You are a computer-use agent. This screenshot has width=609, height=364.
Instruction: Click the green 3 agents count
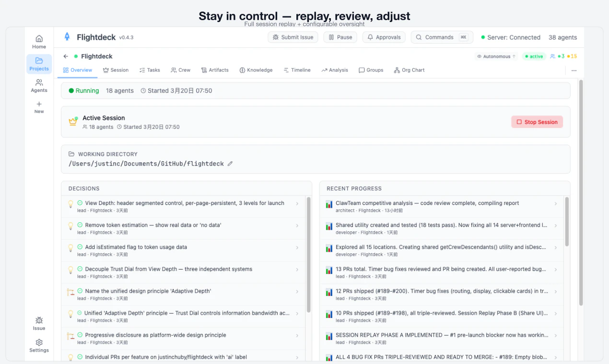(562, 57)
